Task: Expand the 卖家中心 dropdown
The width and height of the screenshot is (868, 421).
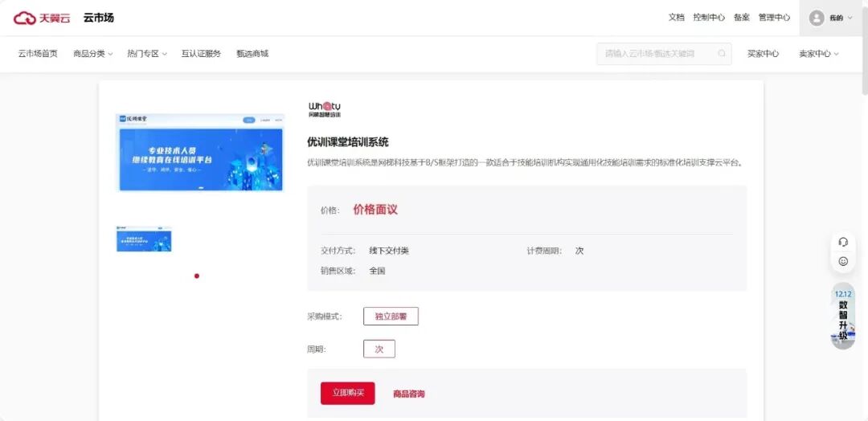Action: (819, 54)
